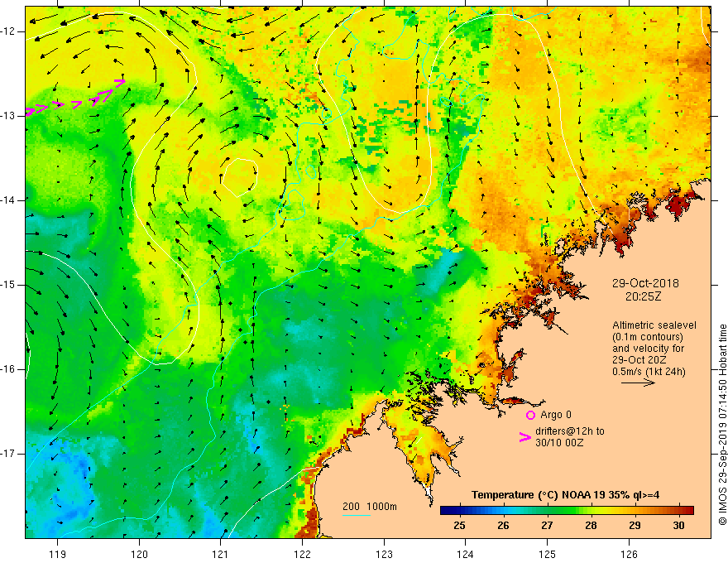The image size is (728, 563).
Task: Click longitude axis label '124'
Action: (466, 554)
